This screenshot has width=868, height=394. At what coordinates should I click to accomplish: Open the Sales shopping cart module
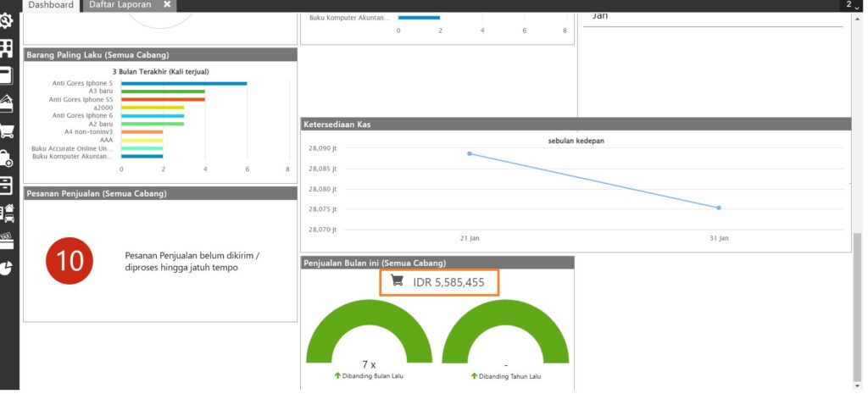tap(7, 130)
